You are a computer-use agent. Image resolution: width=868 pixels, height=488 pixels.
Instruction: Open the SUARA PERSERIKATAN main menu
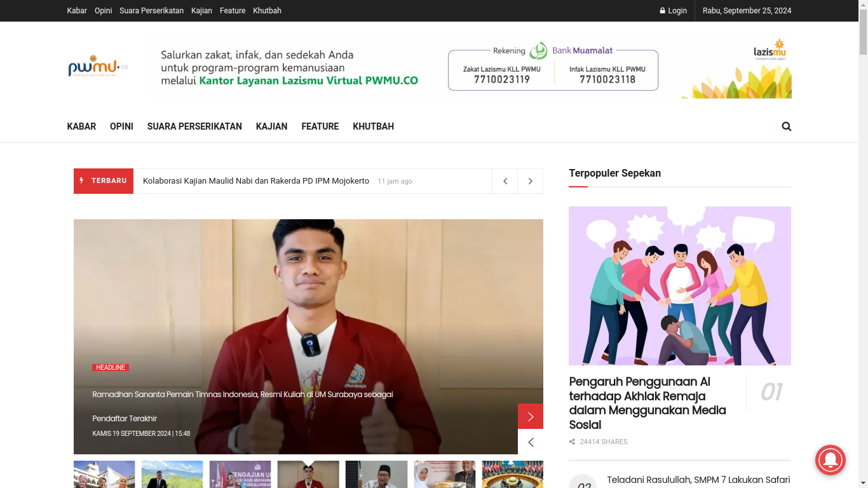tap(194, 126)
